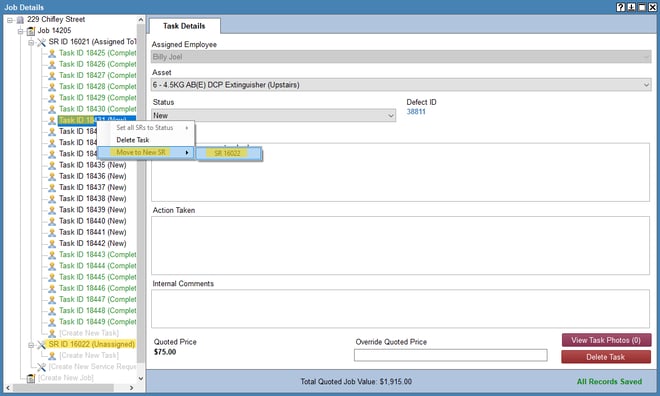Screen dimensions: 660x396
Task: Click the person icon for Task ID 18438
Action: coord(52,199)
